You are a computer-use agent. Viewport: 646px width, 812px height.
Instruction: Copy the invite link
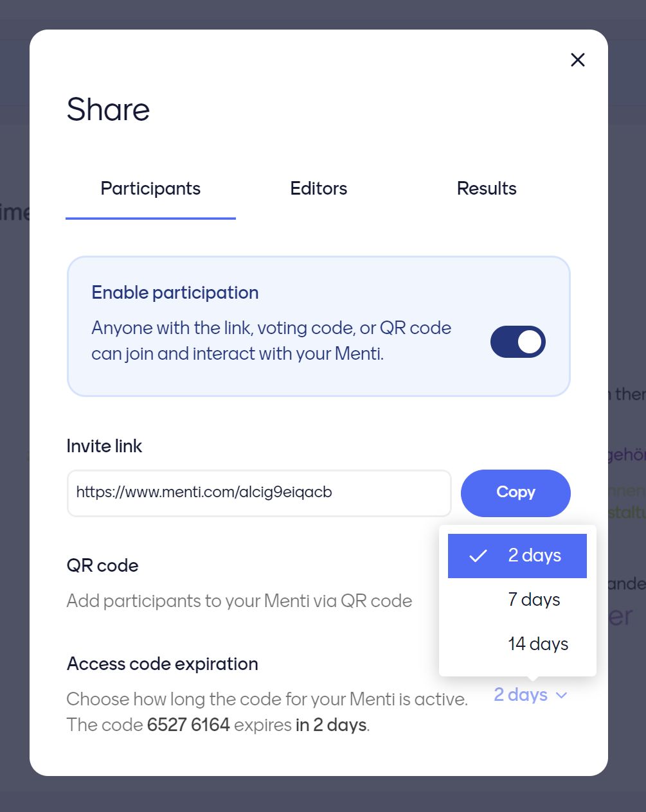[516, 493]
